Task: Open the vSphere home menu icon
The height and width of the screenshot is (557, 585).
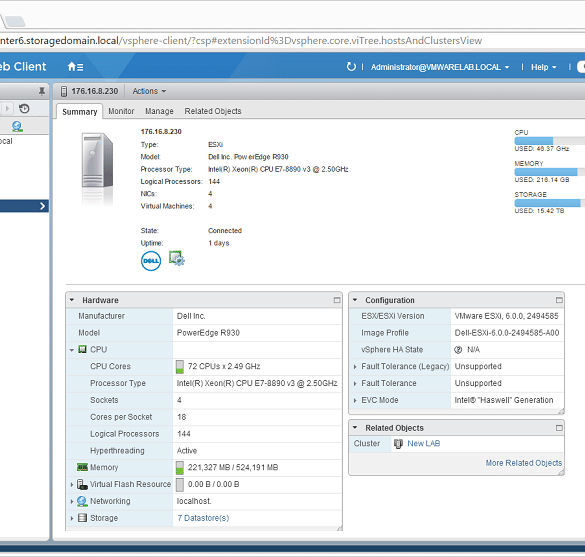Action: pos(75,67)
